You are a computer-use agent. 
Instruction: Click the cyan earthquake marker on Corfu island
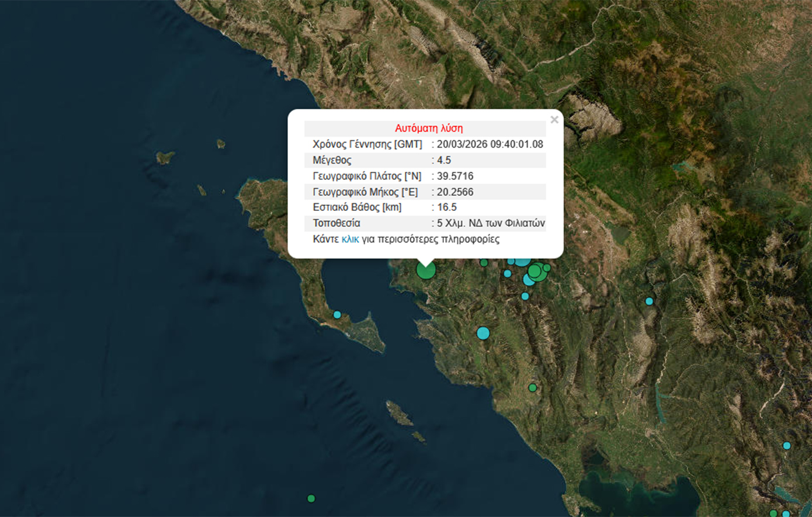[x=337, y=315]
